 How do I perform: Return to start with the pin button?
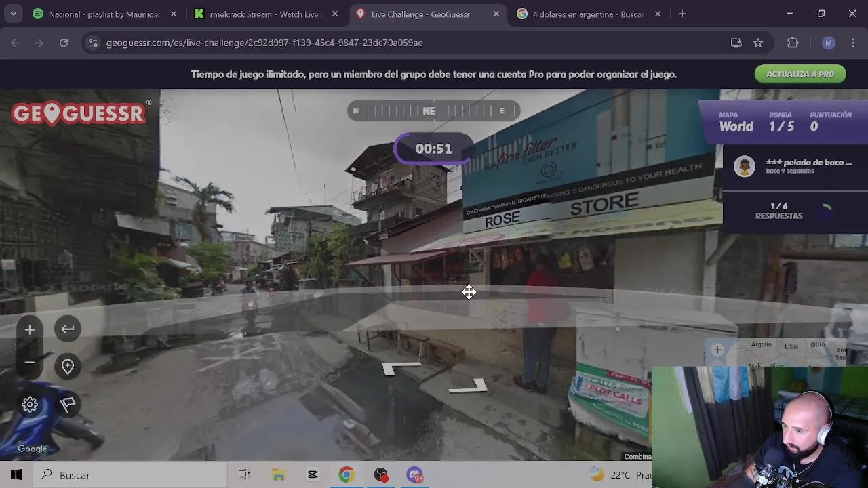[68, 367]
